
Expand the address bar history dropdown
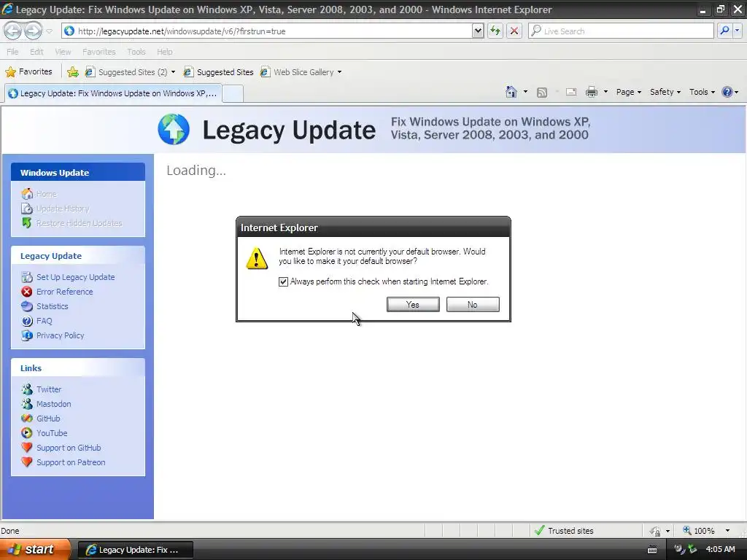(478, 31)
